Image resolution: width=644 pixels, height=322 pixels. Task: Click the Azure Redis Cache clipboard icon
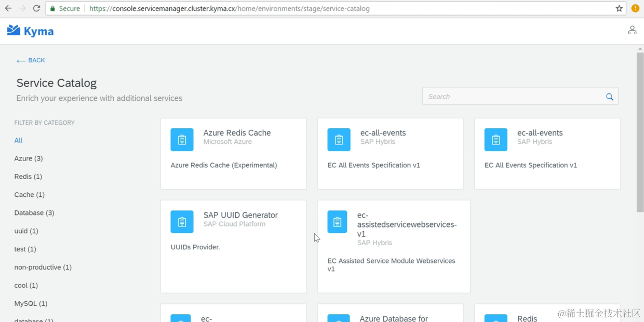tap(182, 140)
